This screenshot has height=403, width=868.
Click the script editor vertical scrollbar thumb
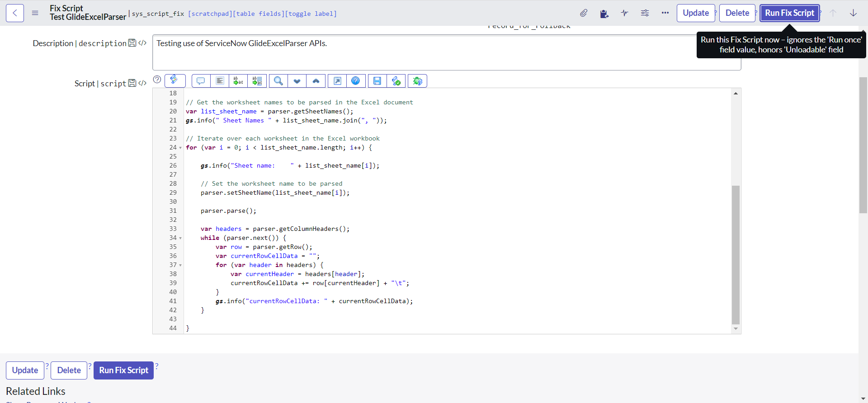[736, 255]
